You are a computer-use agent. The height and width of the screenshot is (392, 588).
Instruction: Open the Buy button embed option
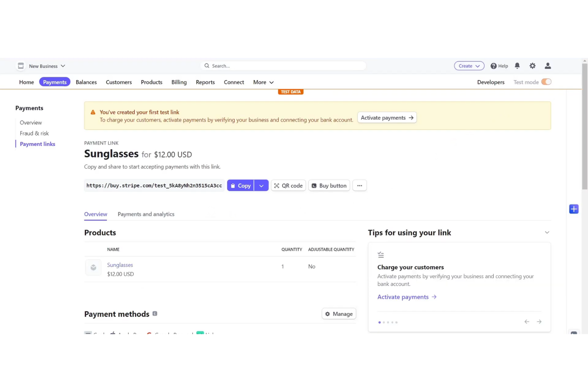point(329,185)
